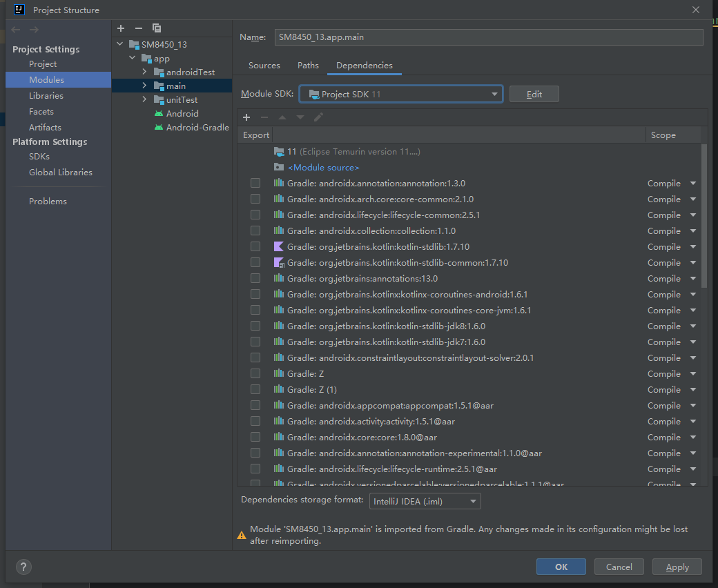718x588 pixels.
Task: Click the IntelliJ logo in the title bar
Action: 19,10
